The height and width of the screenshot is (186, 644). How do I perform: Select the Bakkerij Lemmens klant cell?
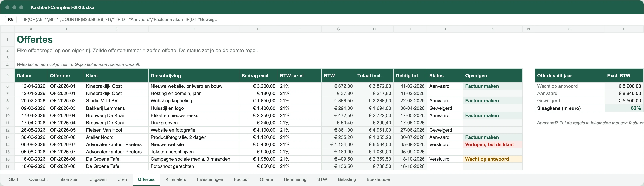pyautogui.click(x=116, y=108)
